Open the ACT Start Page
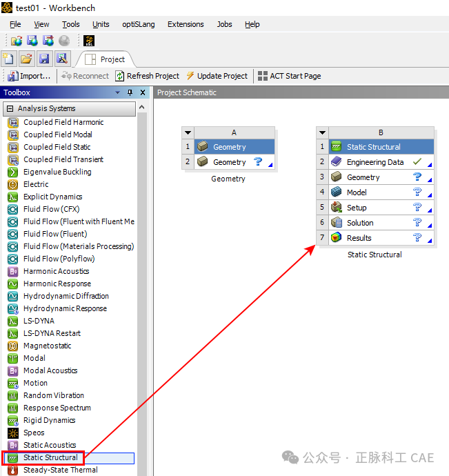 point(289,76)
